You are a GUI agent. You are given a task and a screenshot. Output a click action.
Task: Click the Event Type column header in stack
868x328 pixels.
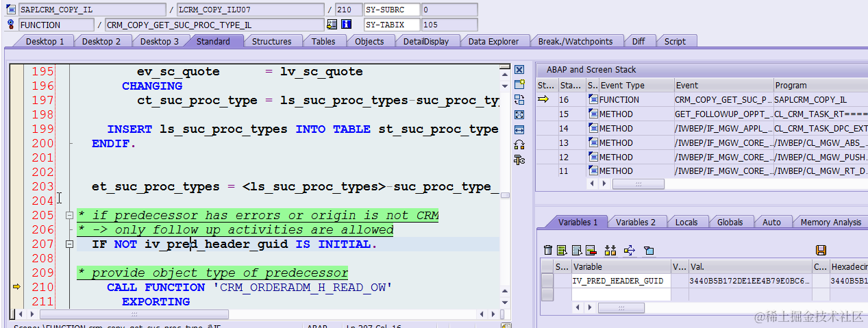coord(636,86)
